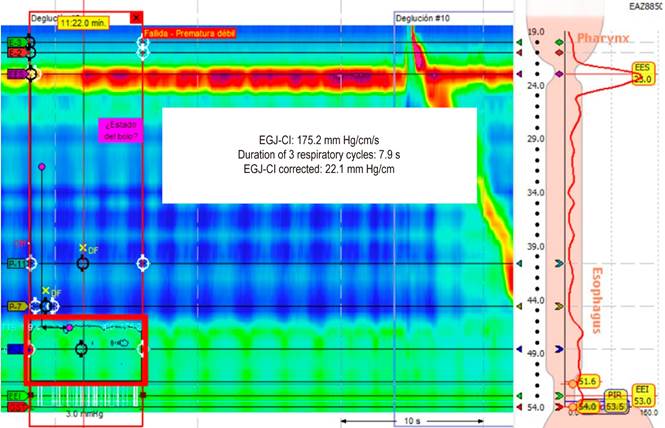665x428 pixels.
Task: Select the yellow P-7 channel marker on left
Action: click(x=16, y=306)
